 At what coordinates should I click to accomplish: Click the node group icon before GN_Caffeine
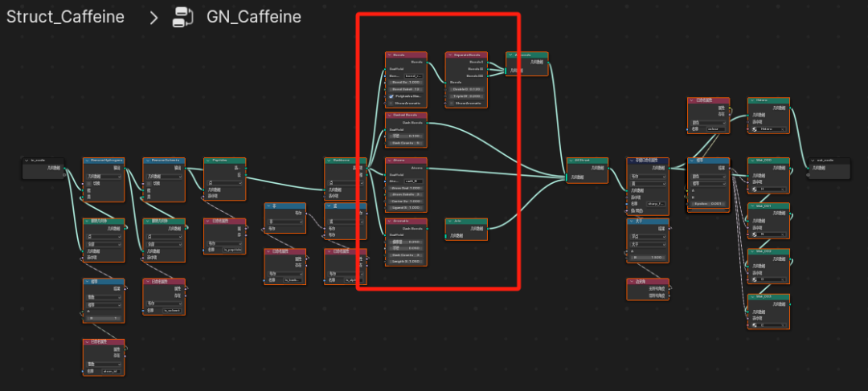point(182,17)
